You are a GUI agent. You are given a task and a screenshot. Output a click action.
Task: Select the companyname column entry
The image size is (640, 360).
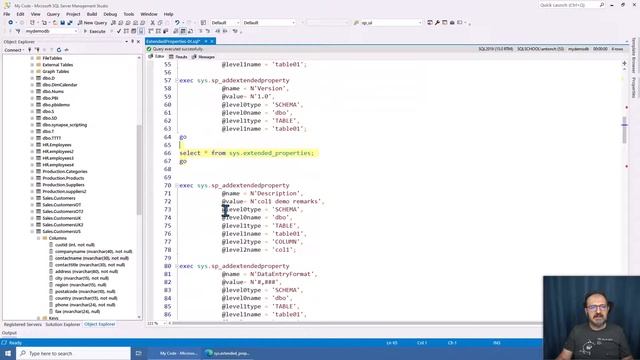pyautogui.click(x=93, y=251)
